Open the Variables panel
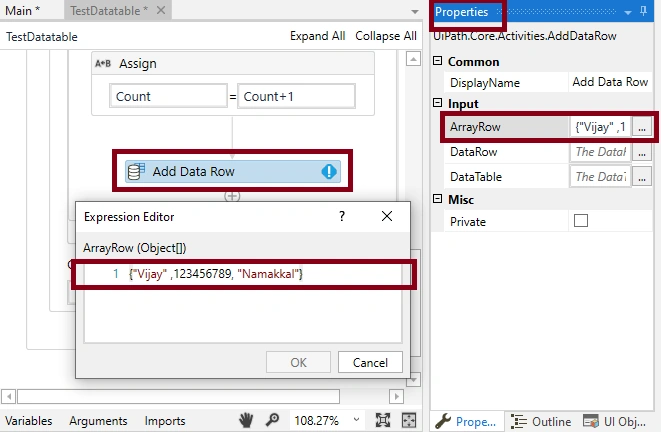Screen dimensions: 661x432 [x=29, y=421]
